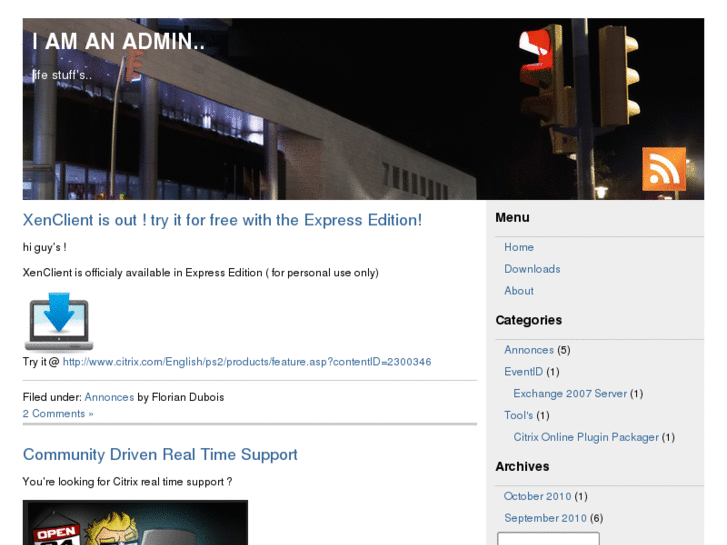Click the Menu sidebar heading
Image resolution: width=727 pixels, height=545 pixels.
tap(512, 218)
